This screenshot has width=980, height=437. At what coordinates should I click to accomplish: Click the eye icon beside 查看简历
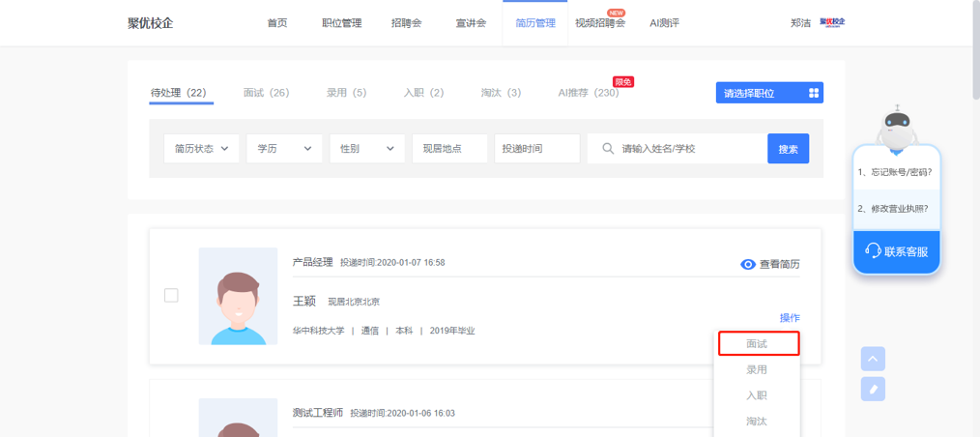point(747,264)
